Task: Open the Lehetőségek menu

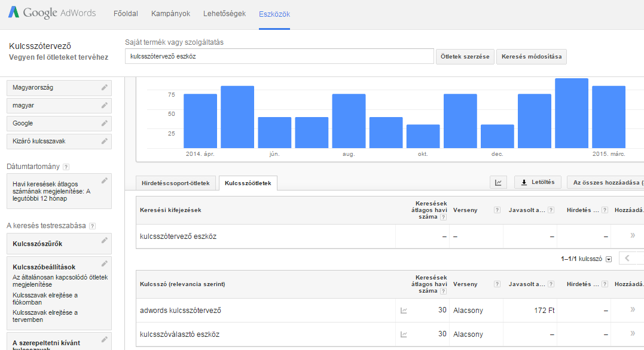Action: click(224, 14)
